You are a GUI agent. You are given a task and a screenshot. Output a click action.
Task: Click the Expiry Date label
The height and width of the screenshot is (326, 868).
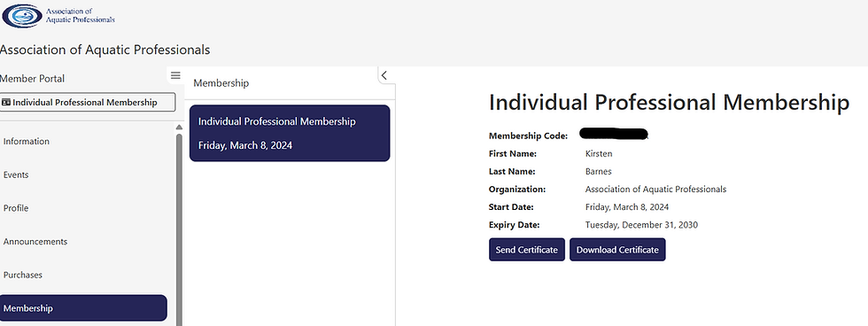point(514,225)
